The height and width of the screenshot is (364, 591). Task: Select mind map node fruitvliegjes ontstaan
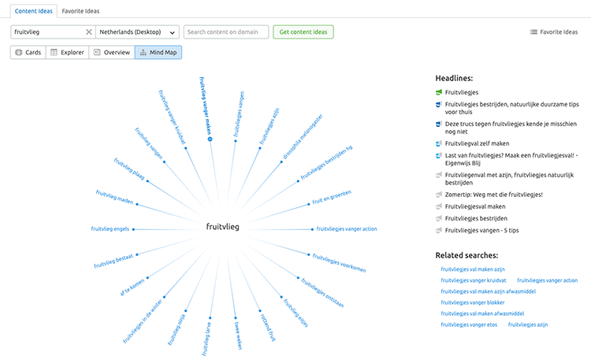click(x=322, y=293)
